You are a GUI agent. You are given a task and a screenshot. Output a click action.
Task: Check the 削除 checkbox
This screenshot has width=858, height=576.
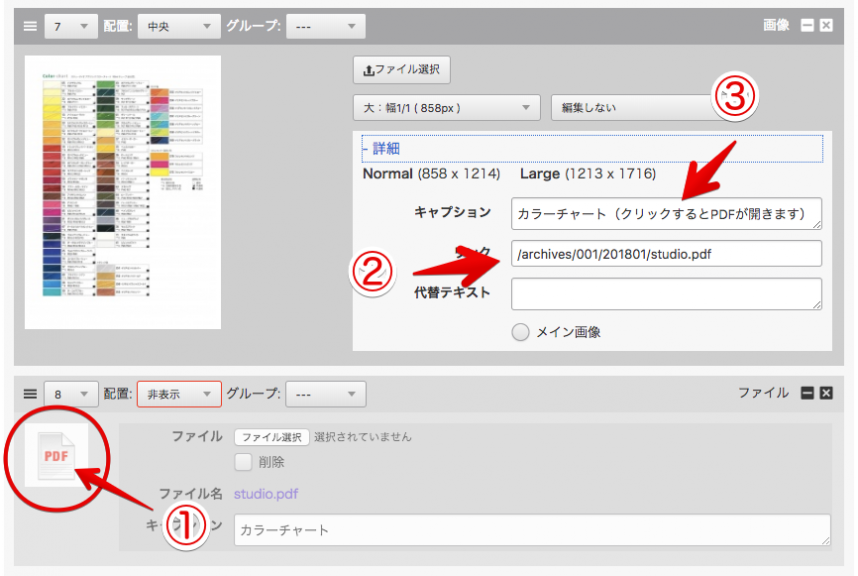(x=242, y=462)
